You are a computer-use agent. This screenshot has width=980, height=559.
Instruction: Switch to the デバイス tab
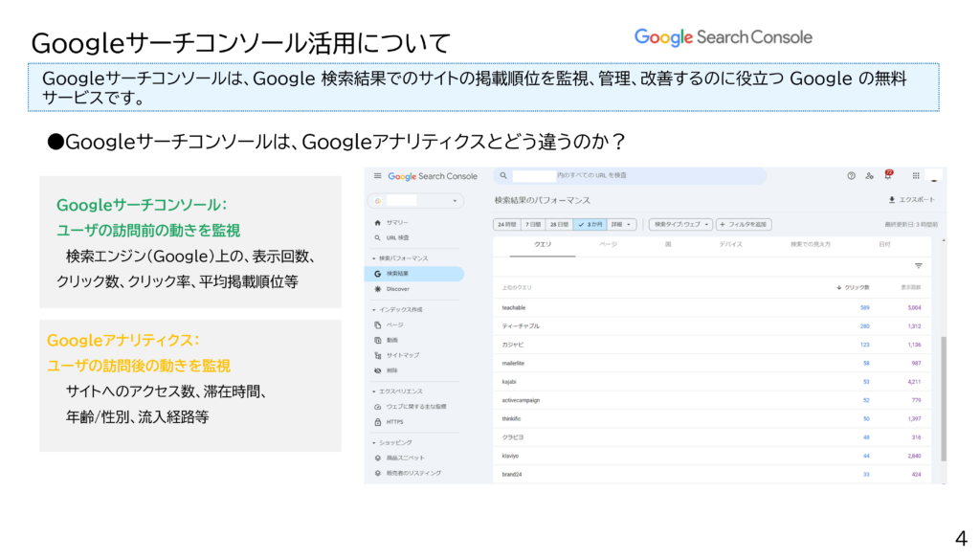click(732, 245)
